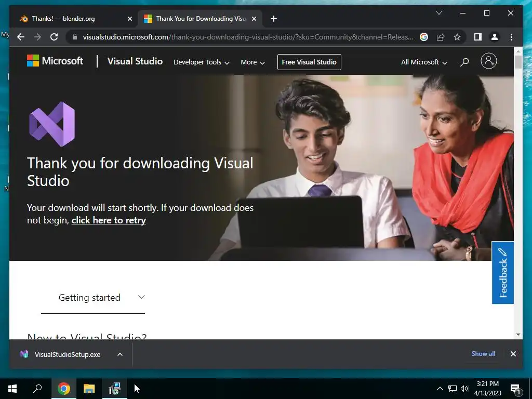Open the site search magnifier

[464, 62]
